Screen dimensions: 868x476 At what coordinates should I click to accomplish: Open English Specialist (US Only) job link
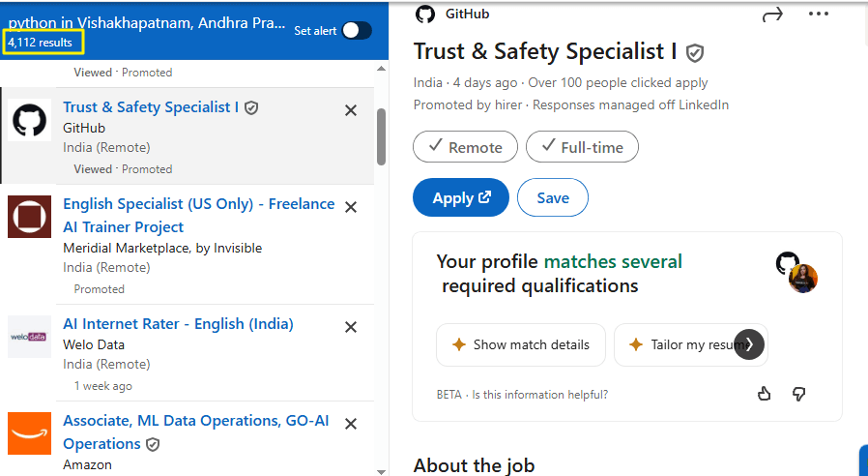[199, 216]
